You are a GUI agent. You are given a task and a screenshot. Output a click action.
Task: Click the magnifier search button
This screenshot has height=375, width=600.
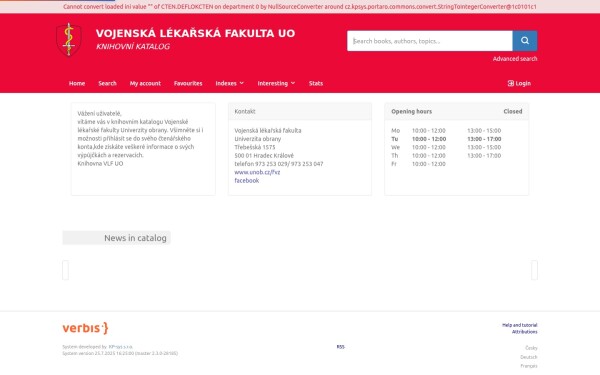[x=525, y=41]
